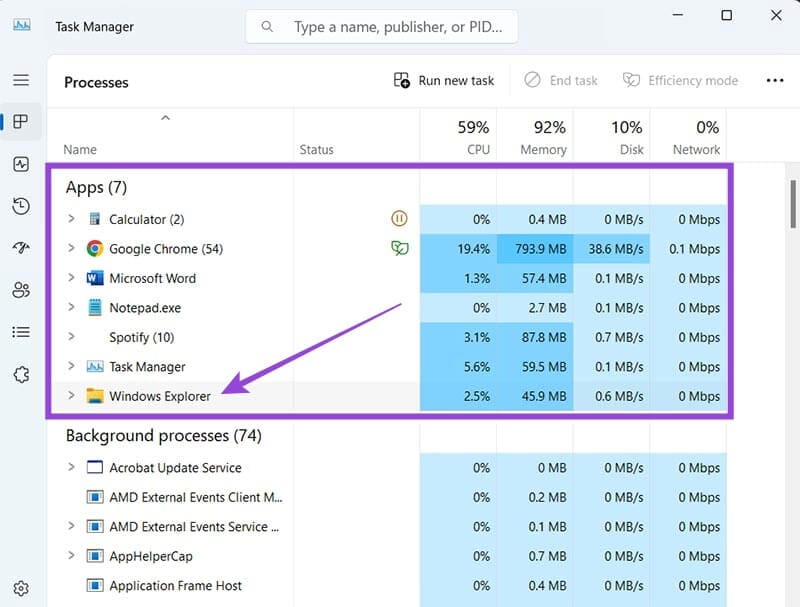The height and width of the screenshot is (607, 800).
Task: Click the process search input field
Action: 382,27
